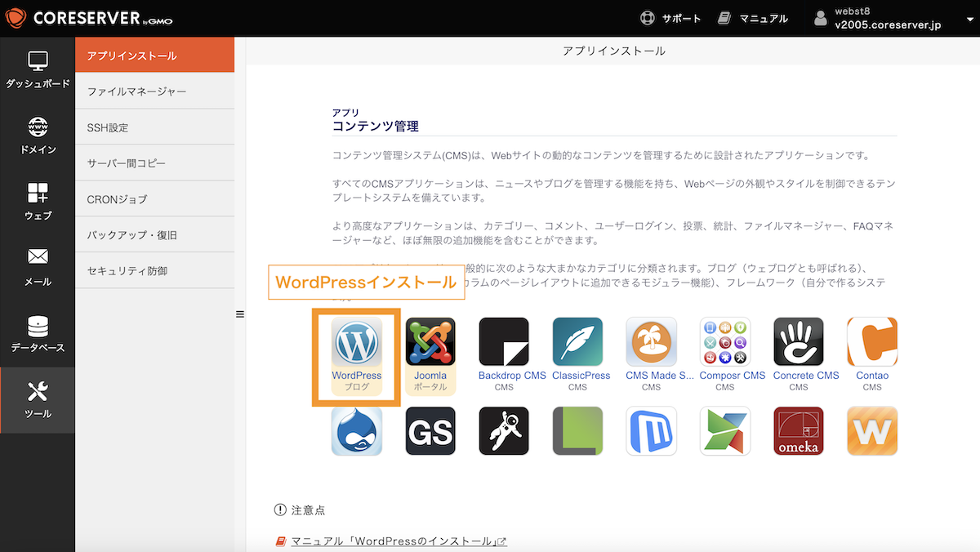Open the メール sidebar section
This screenshot has width=980, height=552.
click(38, 269)
